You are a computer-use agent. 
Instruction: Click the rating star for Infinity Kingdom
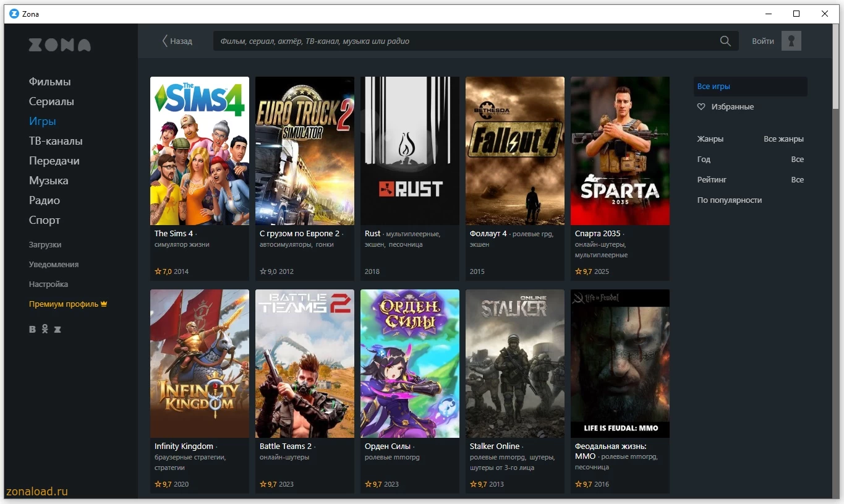158,484
